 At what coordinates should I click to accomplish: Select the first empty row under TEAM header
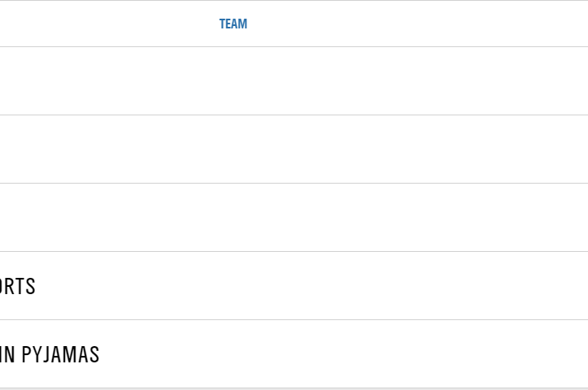point(294,80)
